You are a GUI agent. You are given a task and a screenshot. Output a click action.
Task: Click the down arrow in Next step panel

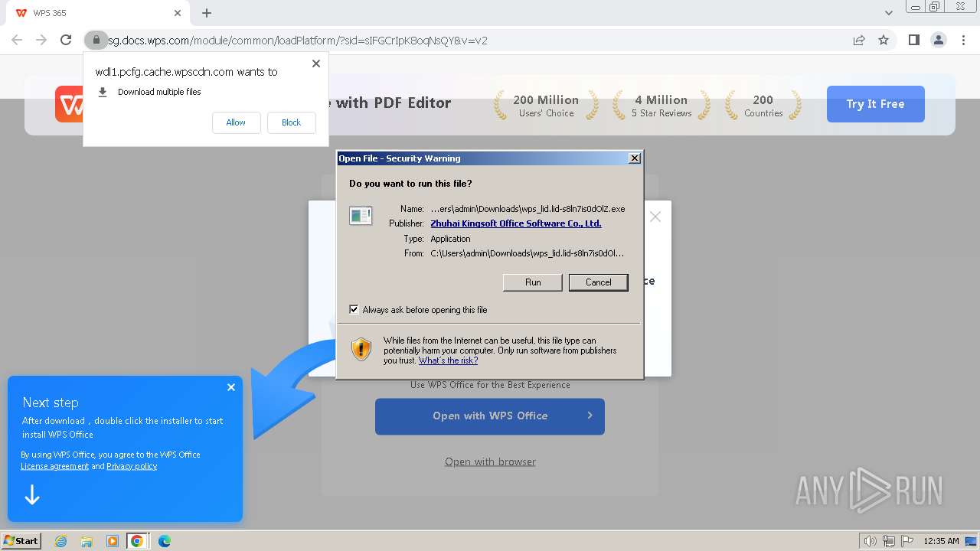pos(32,496)
